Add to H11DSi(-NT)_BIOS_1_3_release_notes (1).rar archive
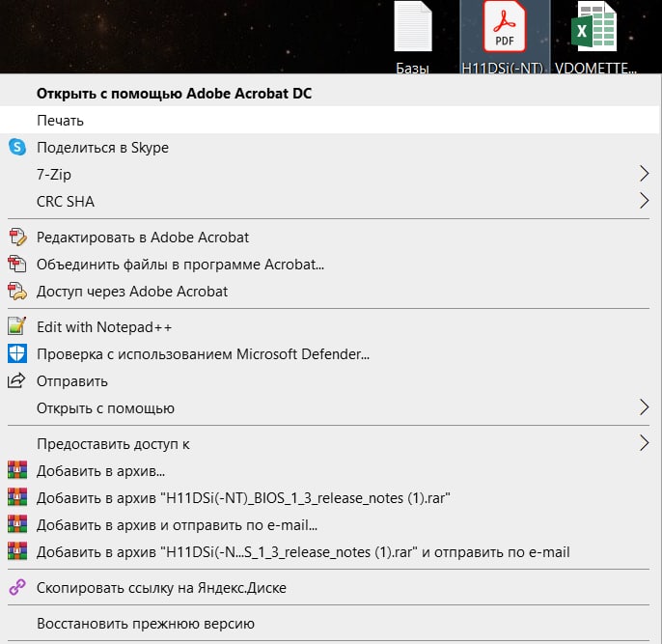Image resolution: width=662 pixels, height=644 pixels. (x=329, y=498)
